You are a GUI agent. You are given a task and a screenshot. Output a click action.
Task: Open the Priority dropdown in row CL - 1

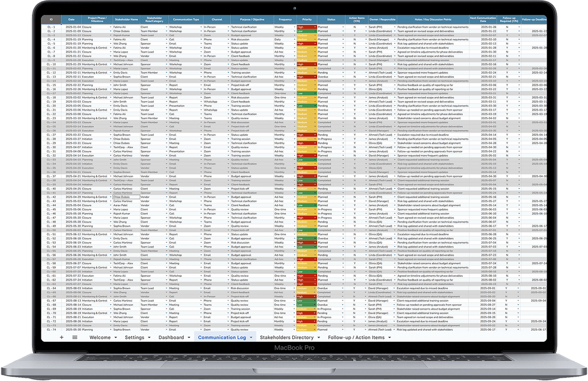(314, 27)
